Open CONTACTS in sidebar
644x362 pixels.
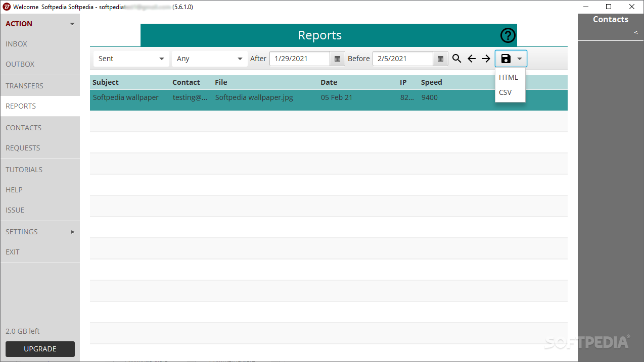(40, 128)
